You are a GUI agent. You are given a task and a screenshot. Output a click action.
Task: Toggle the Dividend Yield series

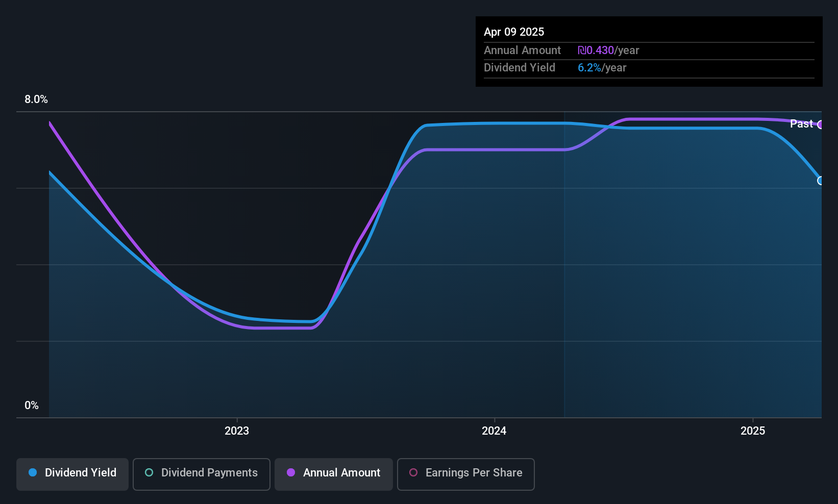click(72, 474)
